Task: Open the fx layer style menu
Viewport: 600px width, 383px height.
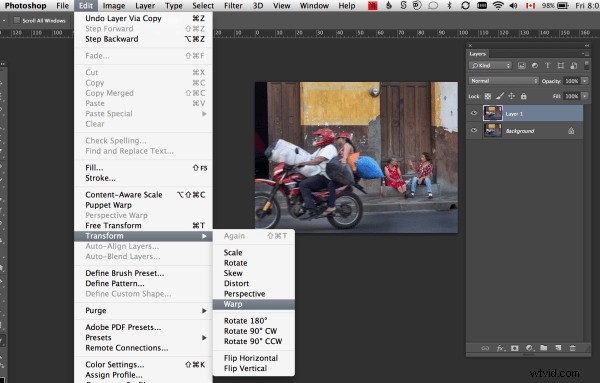Action: point(500,348)
